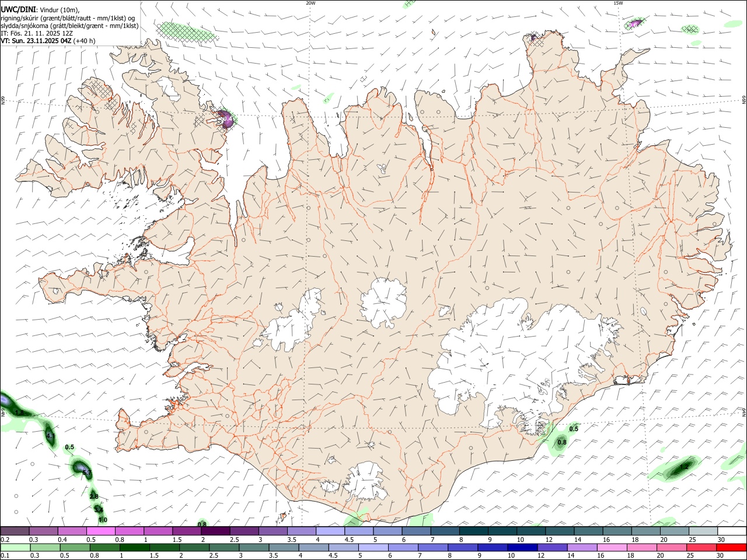Pick the bright pink 0.5 snow swatch

pyautogui.click(x=100, y=531)
